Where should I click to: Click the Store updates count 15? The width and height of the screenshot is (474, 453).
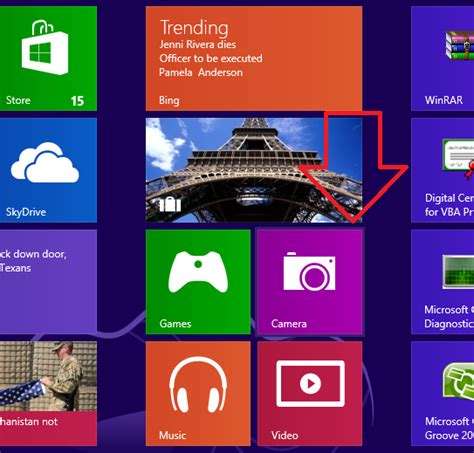[77, 101]
